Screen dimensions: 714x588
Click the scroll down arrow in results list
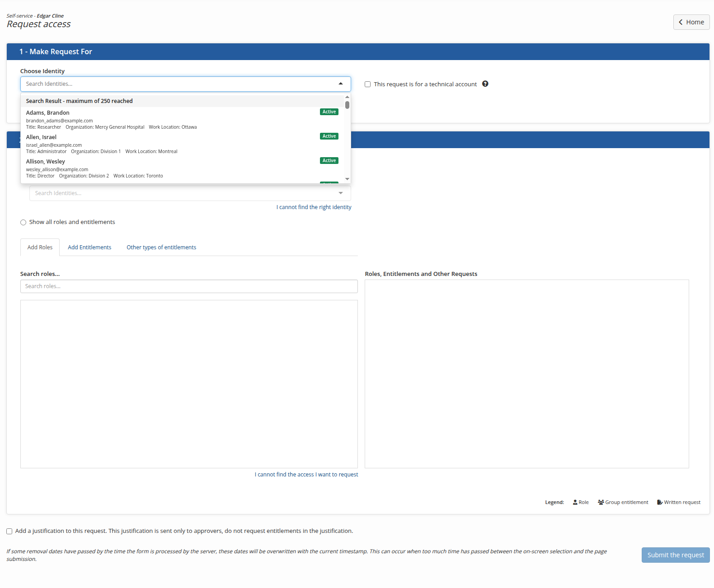tap(347, 179)
